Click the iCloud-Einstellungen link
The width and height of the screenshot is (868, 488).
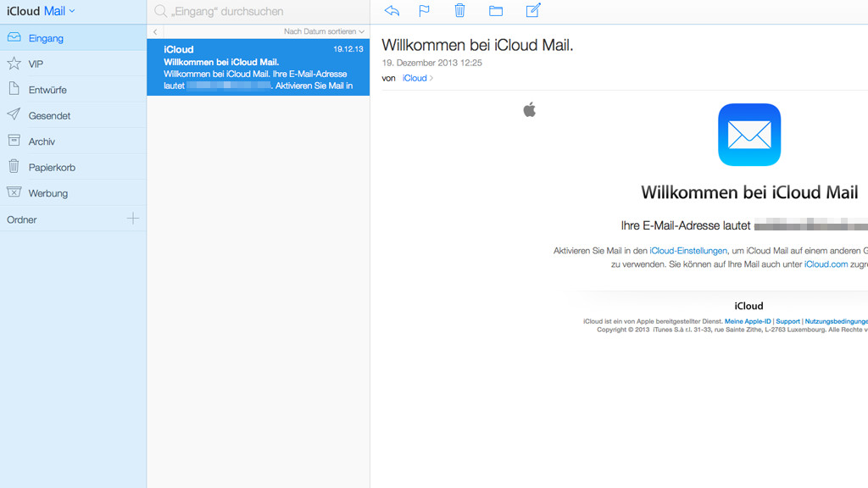(688, 251)
